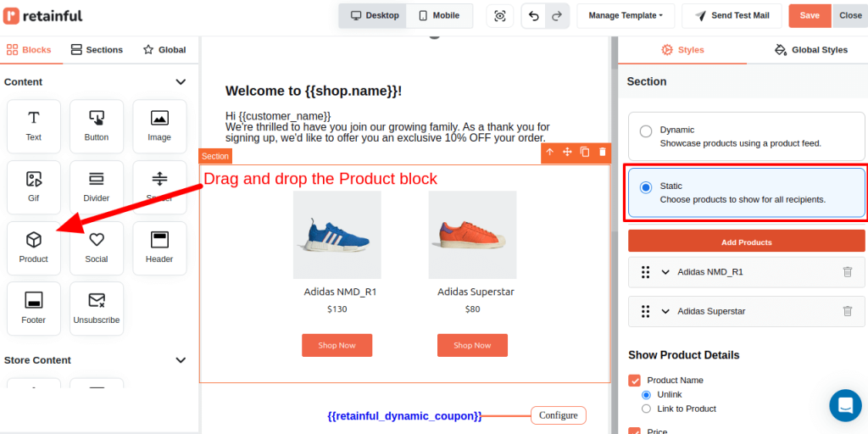Close the email editor
The width and height of the screenshot is (868, 434).
[850, 15]
